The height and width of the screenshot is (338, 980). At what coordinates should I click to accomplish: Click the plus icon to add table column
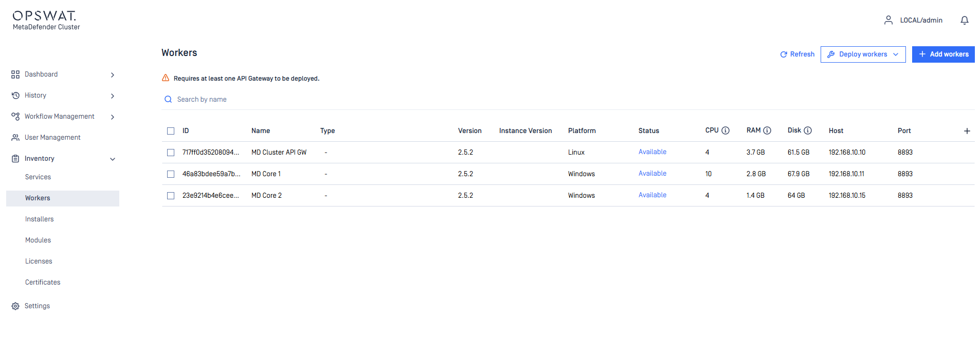pos(967,131)
